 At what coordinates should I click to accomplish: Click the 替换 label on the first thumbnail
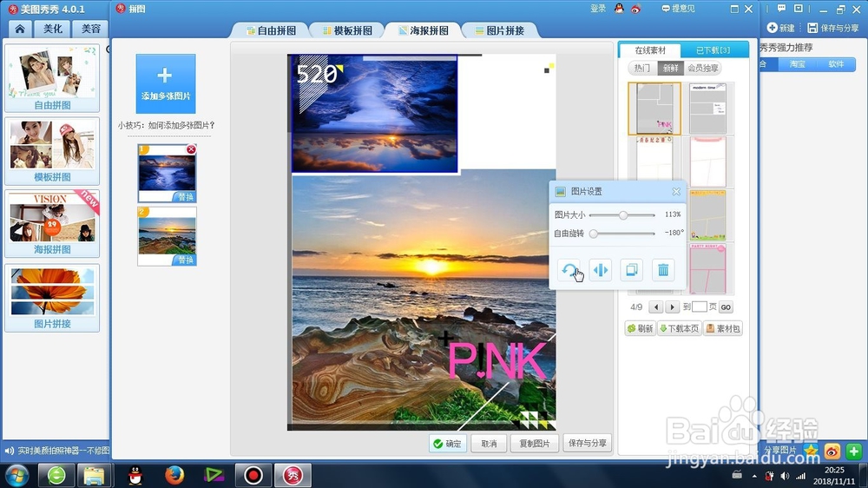tap(185, 196)
